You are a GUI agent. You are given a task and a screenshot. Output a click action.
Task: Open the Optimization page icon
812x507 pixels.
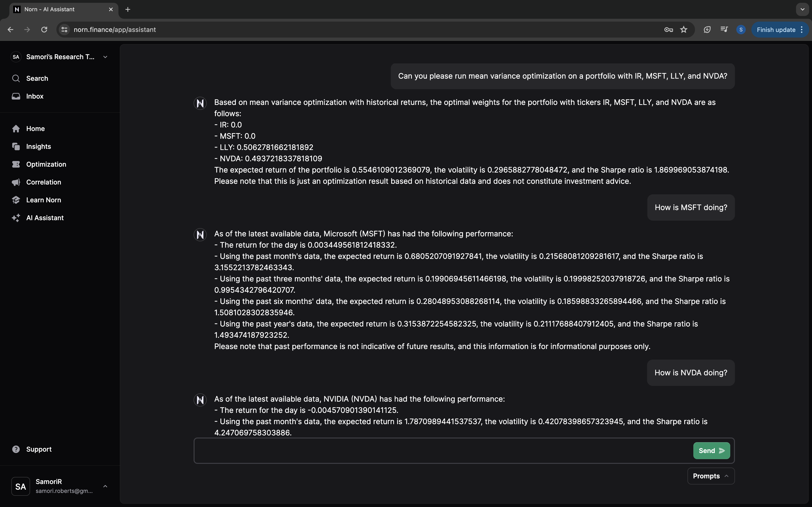(x=16, y=164)
